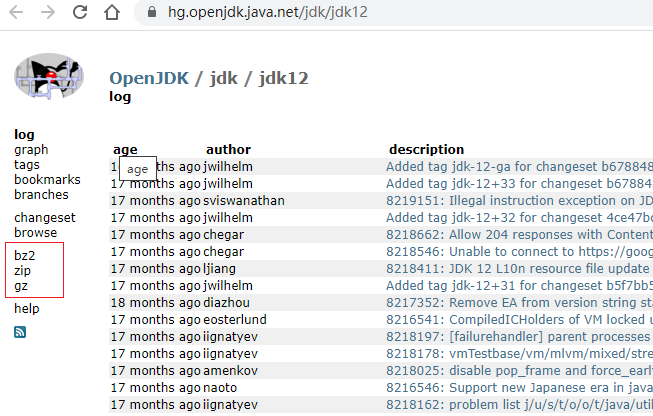653x416 pixels.
Task: Open '8218197: [failurehandler]' changeset
Action: 519,337
